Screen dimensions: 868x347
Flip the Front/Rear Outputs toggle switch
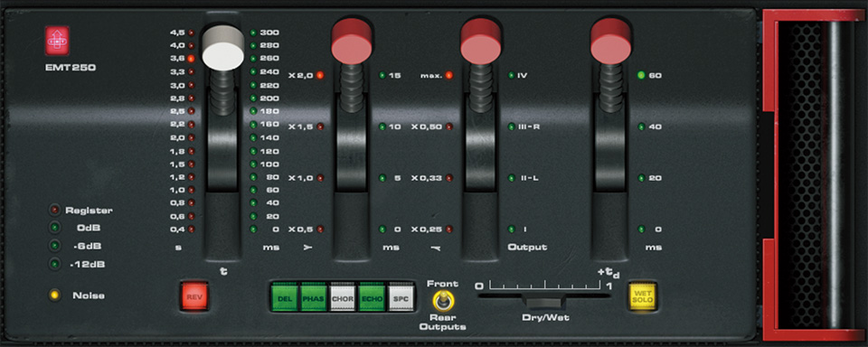coord(442,301)
